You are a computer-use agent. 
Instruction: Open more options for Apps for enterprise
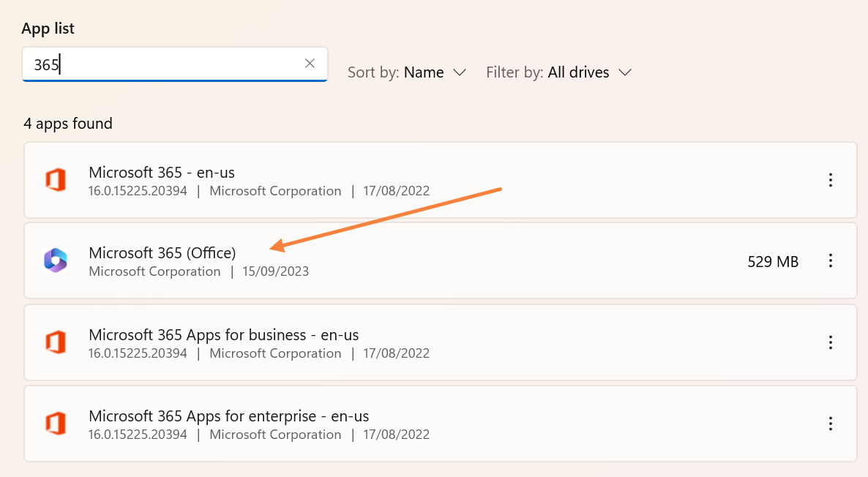[x=831, y=424]
